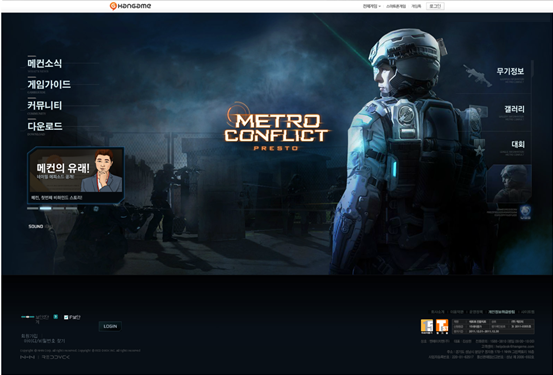Image resolution: width=553 pixels, height=375 pixels.
Task: Click the Hangame logo in the header
Action: [x=130, y=6]
